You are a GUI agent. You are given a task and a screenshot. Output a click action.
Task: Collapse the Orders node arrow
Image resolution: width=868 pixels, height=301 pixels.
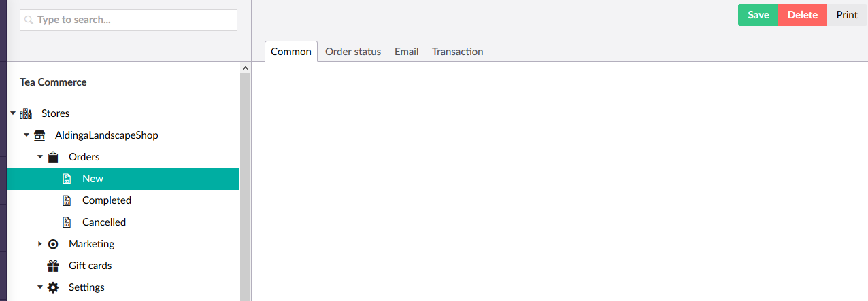[x=40, y=157]
